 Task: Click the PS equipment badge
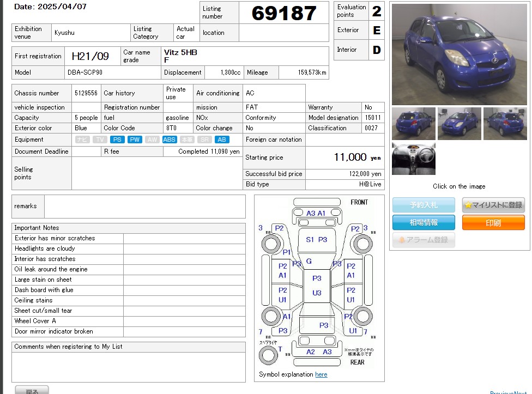point(117,140)
